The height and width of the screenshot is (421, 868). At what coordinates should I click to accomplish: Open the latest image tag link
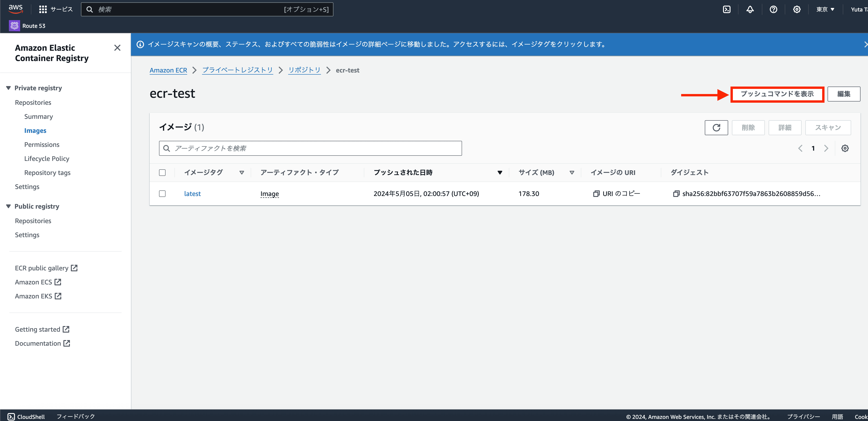click(x=192, y=194)
